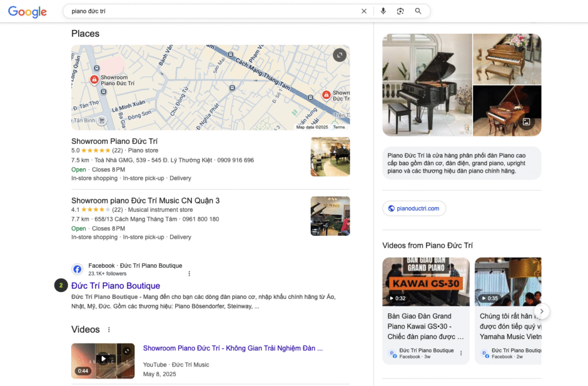The width and height of the screenshot is (588, 386).
Task: Open options menu for Facebook result
Action: tap(189, 274)
